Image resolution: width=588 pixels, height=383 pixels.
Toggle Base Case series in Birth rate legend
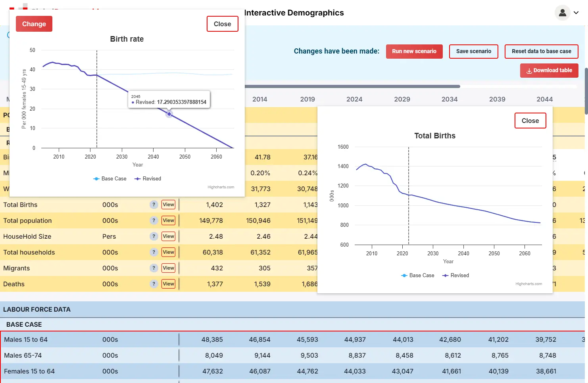pyautogui.click(x=110, y=179)
